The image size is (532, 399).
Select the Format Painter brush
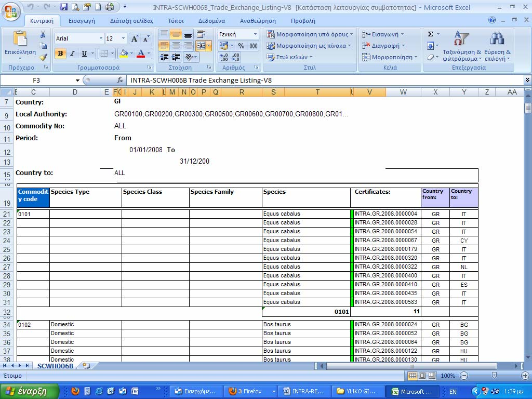click(x=43, y=57)
